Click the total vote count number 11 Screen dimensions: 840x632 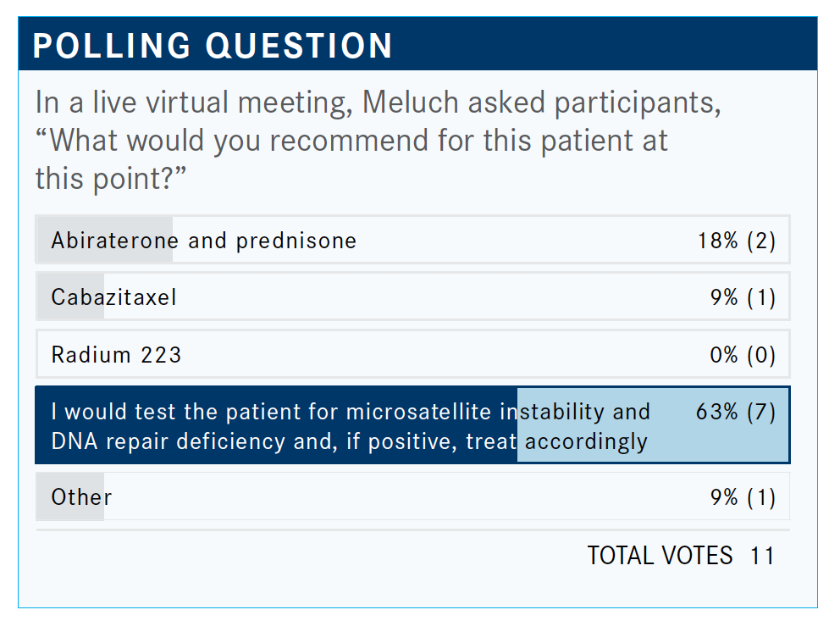[762, 555]
